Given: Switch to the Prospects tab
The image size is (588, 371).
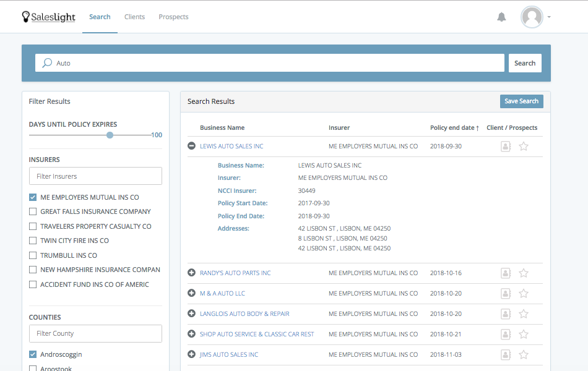Looking at the screenshot, I should [174, 17].
